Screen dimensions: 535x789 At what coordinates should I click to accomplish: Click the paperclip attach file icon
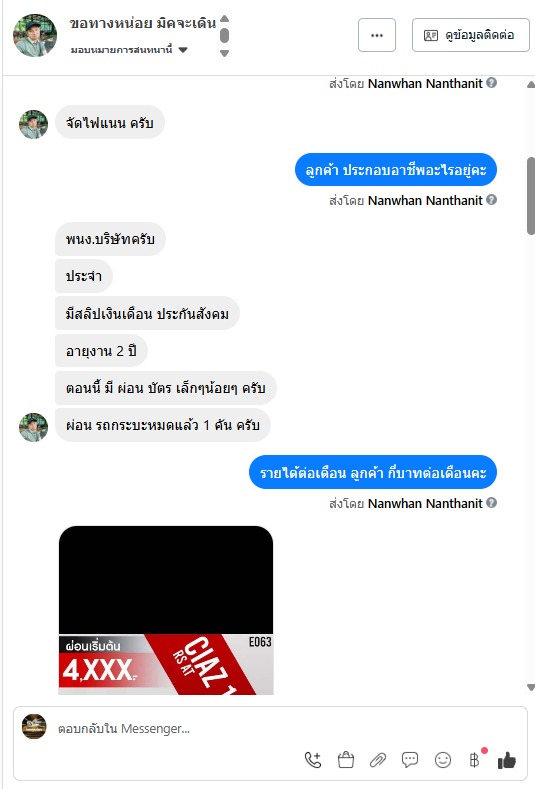[x=378, y=760]
